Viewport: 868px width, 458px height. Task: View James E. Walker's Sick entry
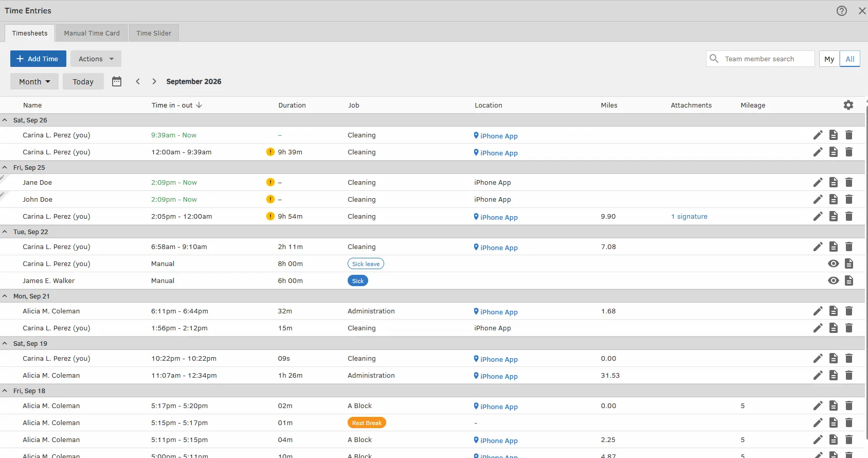click(834, 280)
